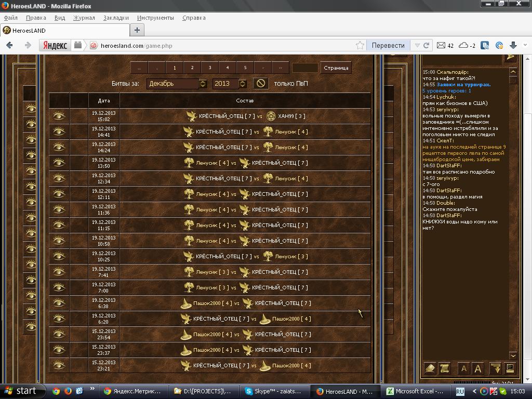
Task: Open the Закладки menu
Action: coord(116,18)
